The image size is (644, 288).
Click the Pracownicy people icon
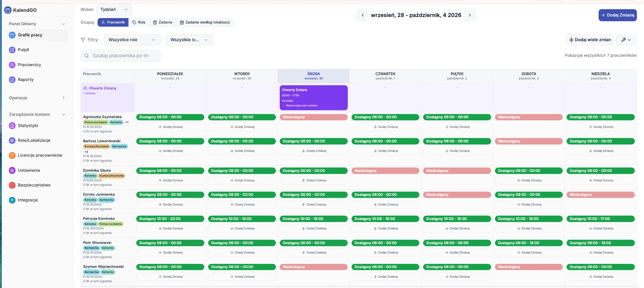tap(12, 65)
